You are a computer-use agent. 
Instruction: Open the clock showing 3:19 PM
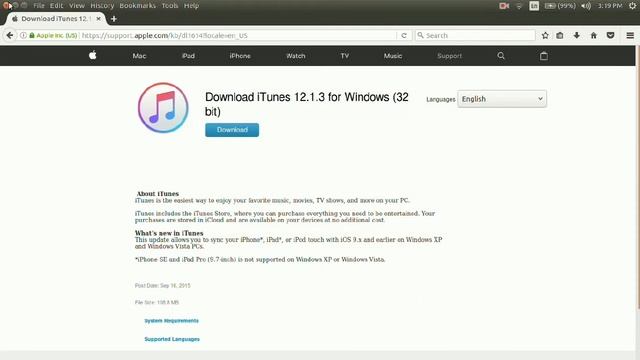(x=610, y=6)
